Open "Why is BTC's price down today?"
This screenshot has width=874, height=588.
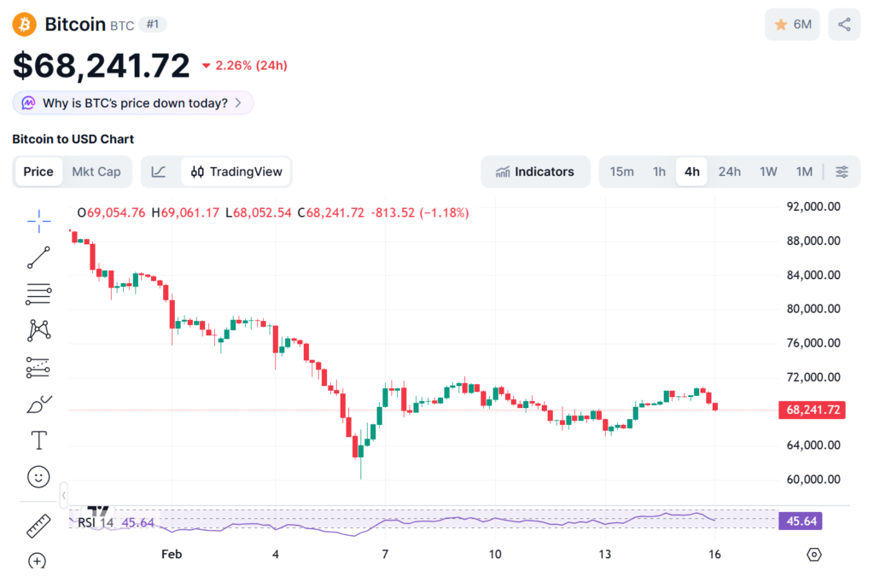pyautogui.click(x=133, y=103)
